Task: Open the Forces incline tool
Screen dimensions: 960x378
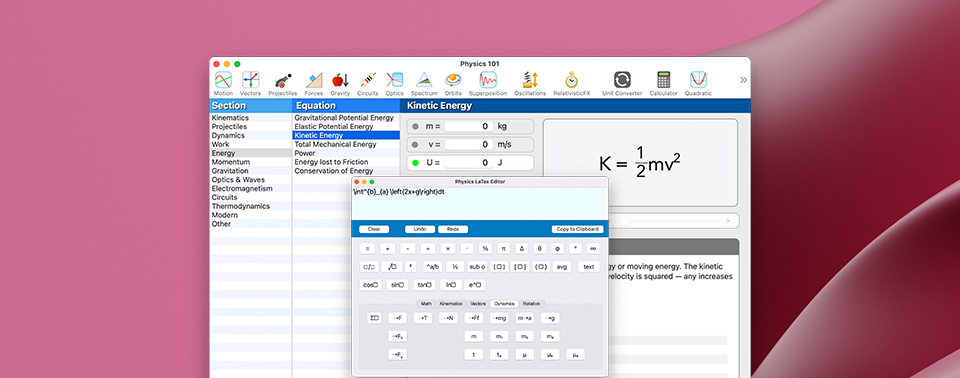Action: (314, 84)
